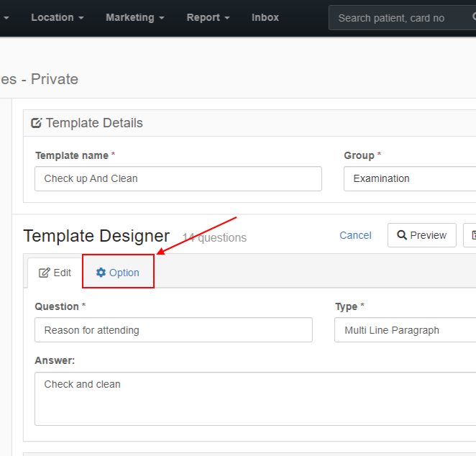Open the Type dropdown Multi Line Paragraph

pos(406,330)
